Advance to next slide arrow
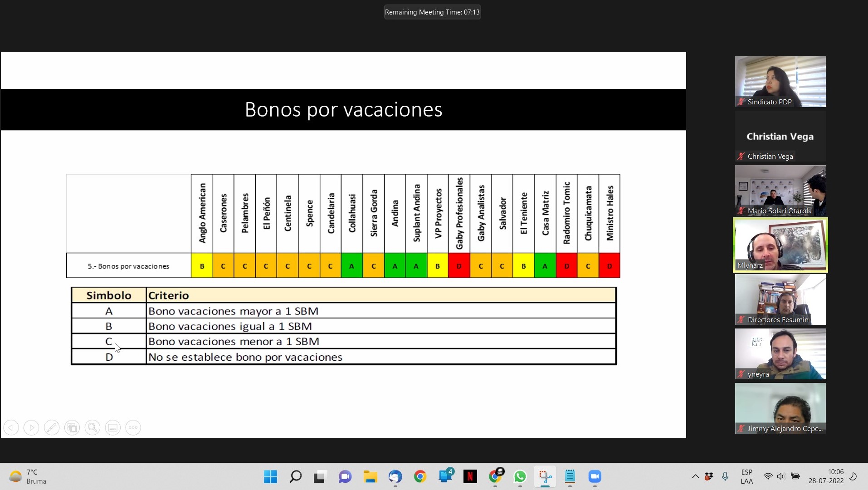This screenshot has width=868, height=490. (31, 427)
